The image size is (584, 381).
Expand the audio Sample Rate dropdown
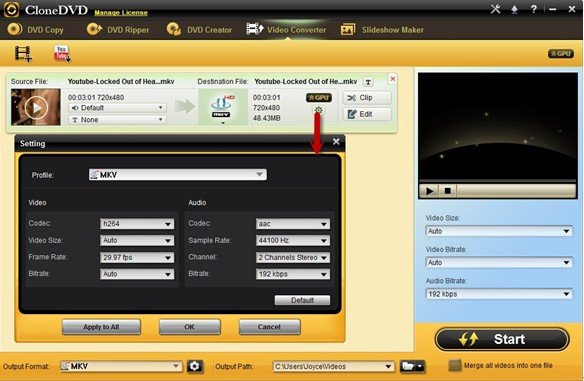tap(293, 241)
